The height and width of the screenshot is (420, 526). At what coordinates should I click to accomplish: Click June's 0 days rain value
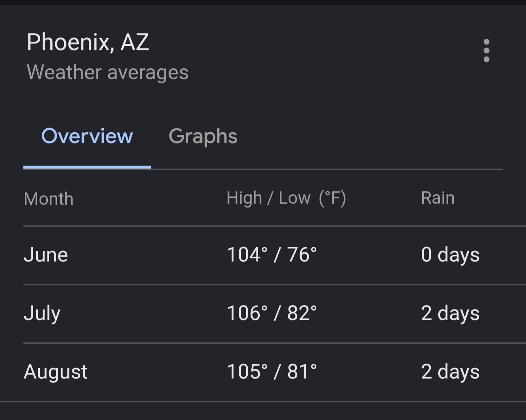click(450, 255)
